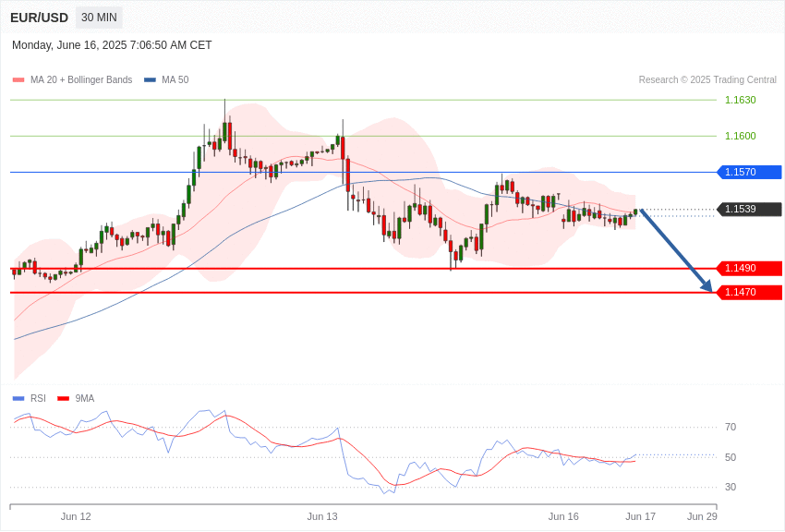Toggle the MA 20 + Bollinger Bands legend
Viewport: 785px width, 532px height.
(x=73, y=79)
